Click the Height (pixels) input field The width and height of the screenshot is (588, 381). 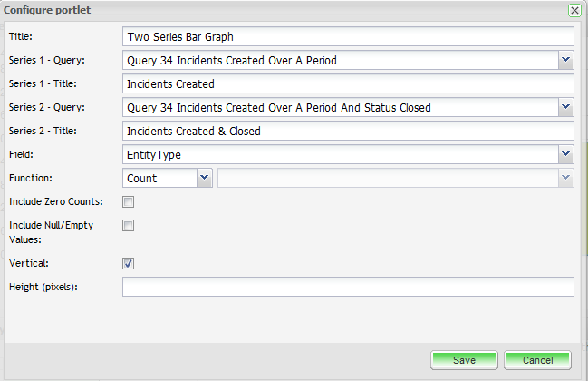pyautogui.click(x=348, y=288)
